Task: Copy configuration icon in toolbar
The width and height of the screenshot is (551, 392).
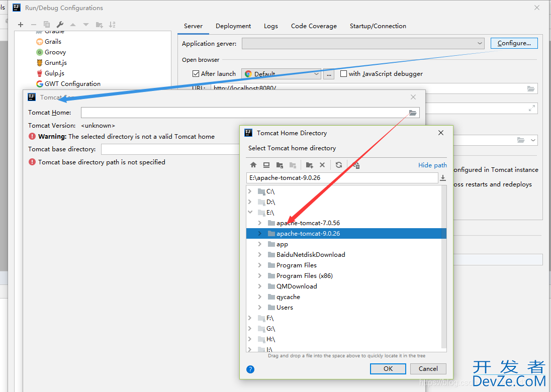Action: pos(47,25)
